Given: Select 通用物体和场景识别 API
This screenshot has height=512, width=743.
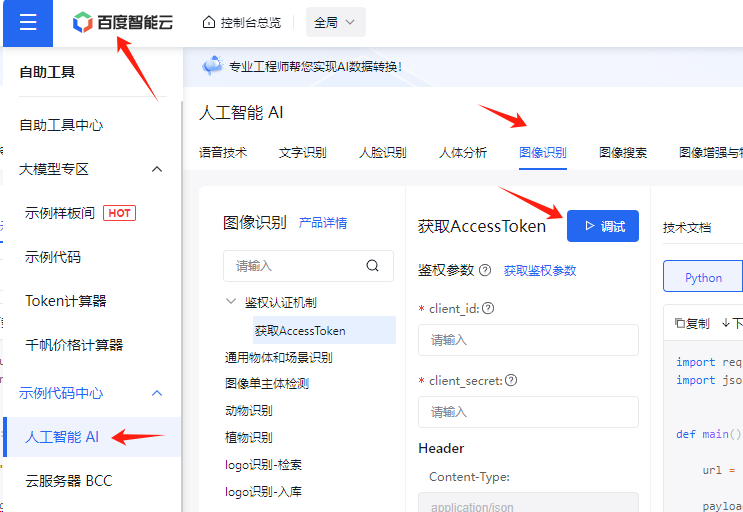Looking at the screenshot, I should point(279,358).
